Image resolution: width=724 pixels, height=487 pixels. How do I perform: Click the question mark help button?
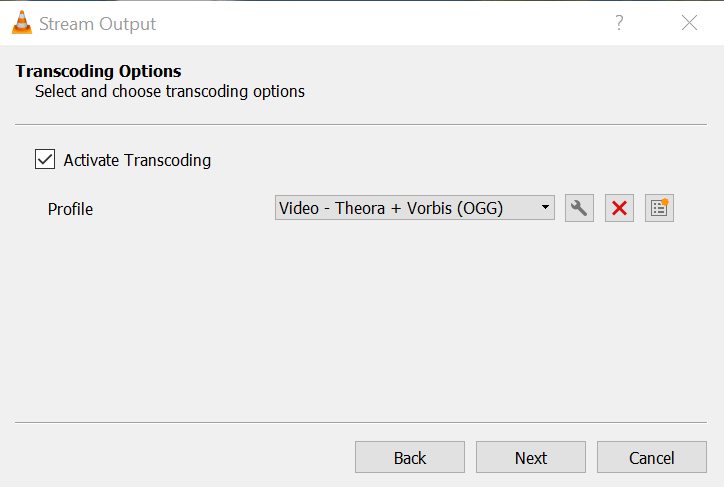[619, 23]
